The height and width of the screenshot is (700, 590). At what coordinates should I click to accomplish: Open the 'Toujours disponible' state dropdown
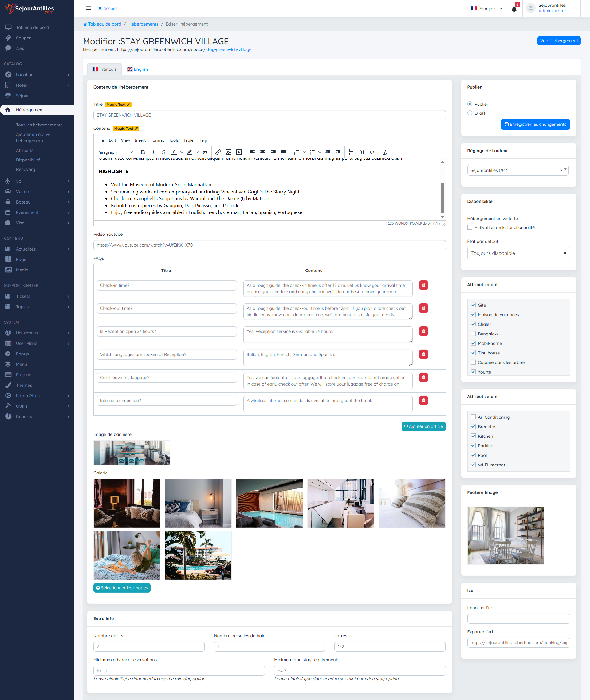(518, 253)
